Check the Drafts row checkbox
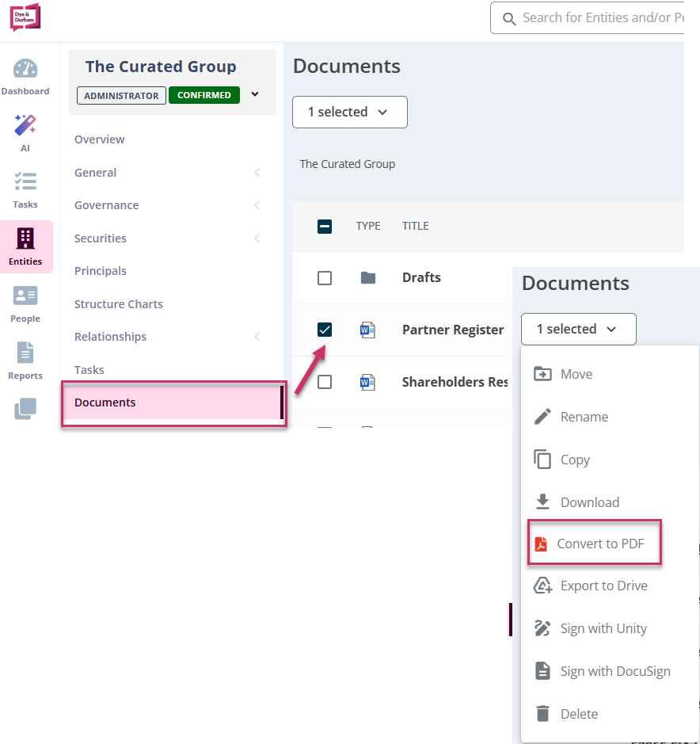This screenshot has height=744, width=700. click(325, 277)
